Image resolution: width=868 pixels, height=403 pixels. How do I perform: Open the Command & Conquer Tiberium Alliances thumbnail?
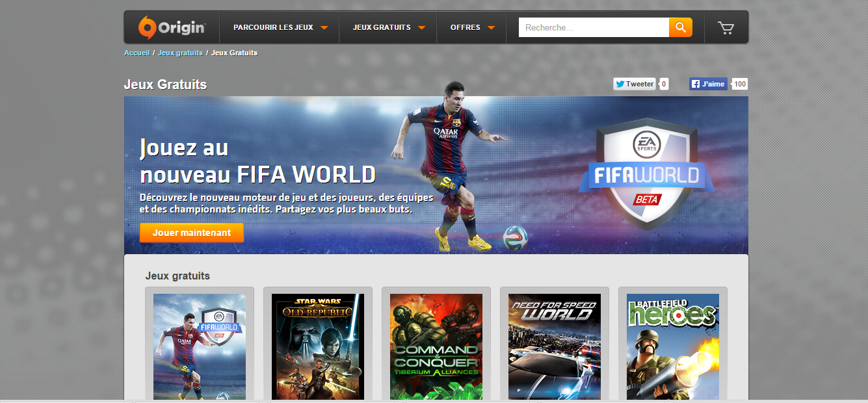tap(436, 346)
